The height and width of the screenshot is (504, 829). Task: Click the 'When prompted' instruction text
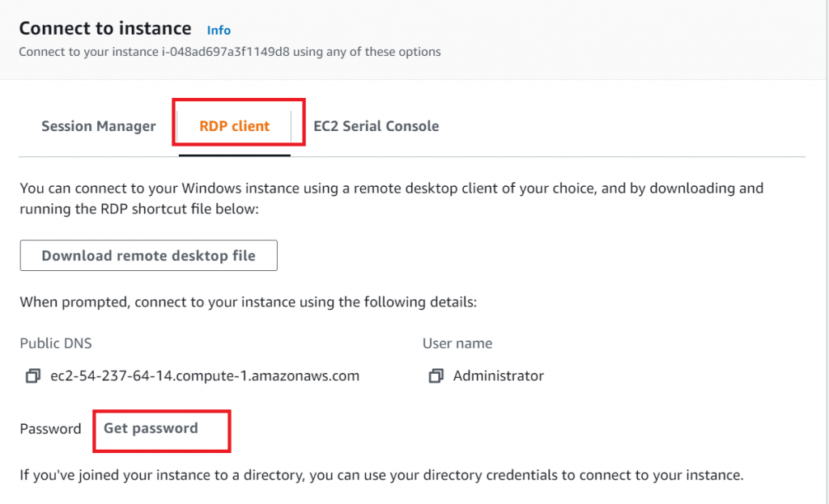pos(249,303)
